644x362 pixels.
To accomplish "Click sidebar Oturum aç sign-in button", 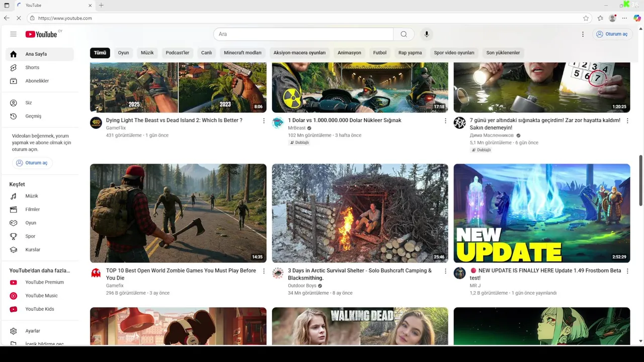I will click(x=32, y=163).
